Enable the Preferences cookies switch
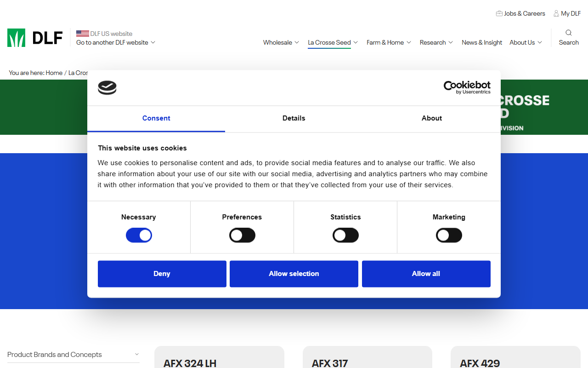The width and height of the screenshot is (588, 368). click(x=242, y=236)
